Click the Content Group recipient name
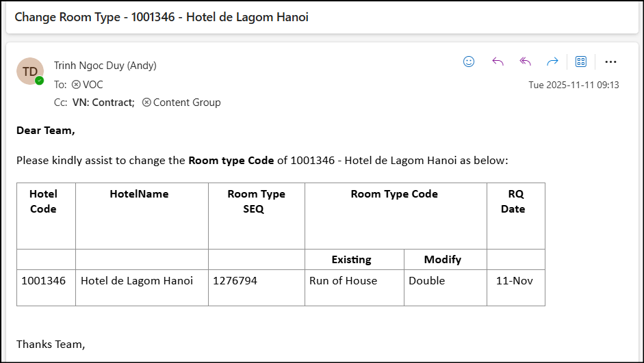 coord(187,103)
